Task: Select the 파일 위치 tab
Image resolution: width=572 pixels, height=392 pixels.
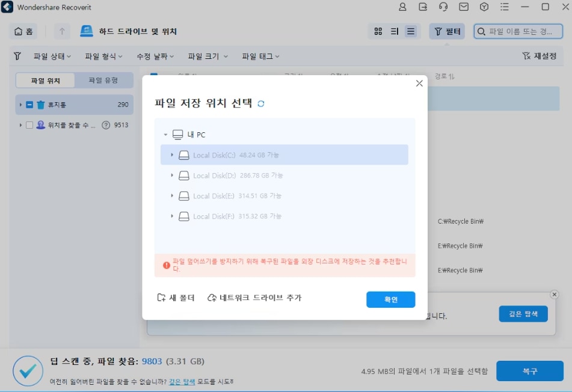Action: pyautogui.click(x=45, y=80)
